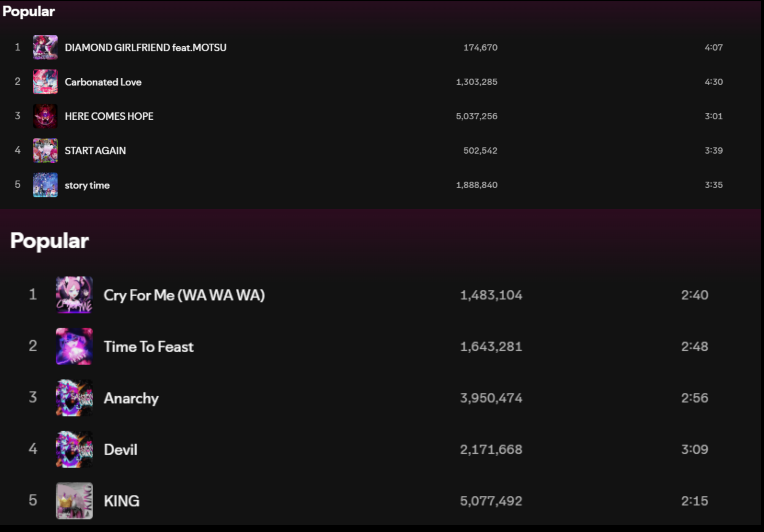Open the KING album thumbnail
The image size is (764, 532).
point(74,501)
